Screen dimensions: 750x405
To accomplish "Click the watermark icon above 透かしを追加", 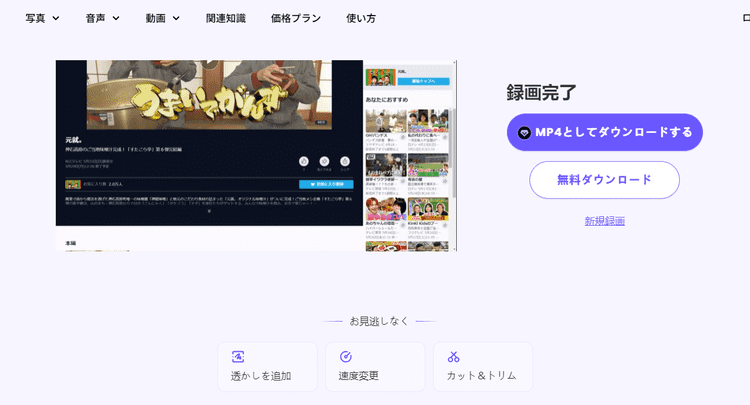I will pyautogui.click(x=238, y=356).
